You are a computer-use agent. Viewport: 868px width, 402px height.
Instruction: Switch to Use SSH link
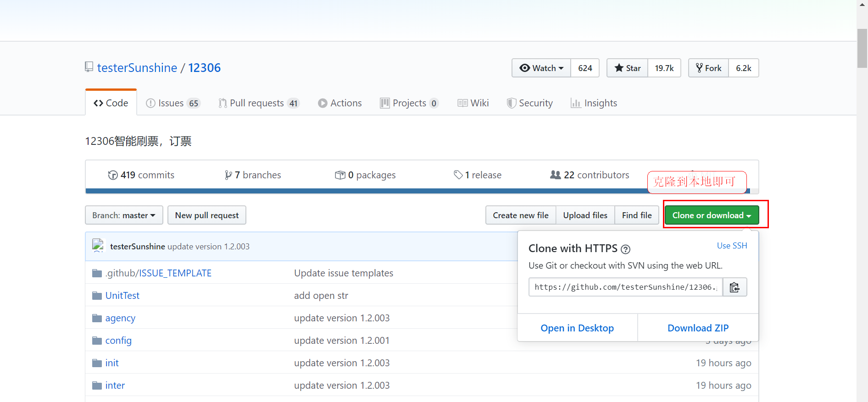pos(732,246)
